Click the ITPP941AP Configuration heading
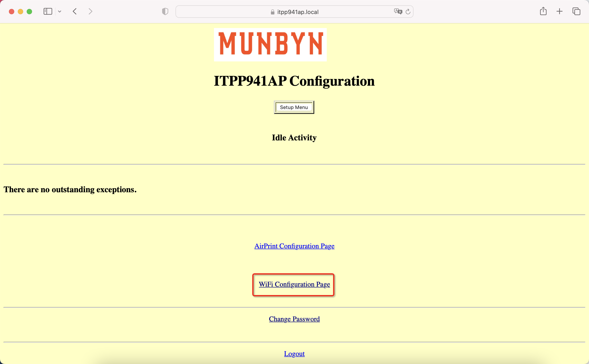 [294, 81]
